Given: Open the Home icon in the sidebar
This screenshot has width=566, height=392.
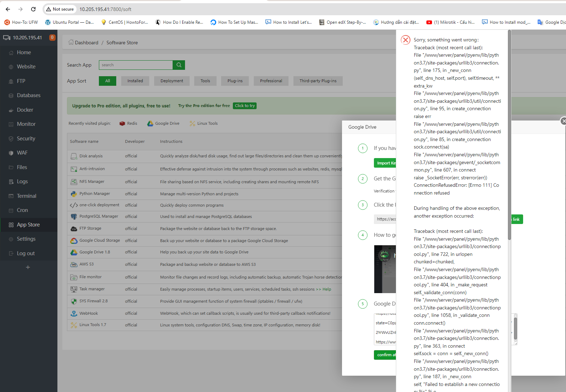Looking at the screenshot, I should tap(11, 52).
